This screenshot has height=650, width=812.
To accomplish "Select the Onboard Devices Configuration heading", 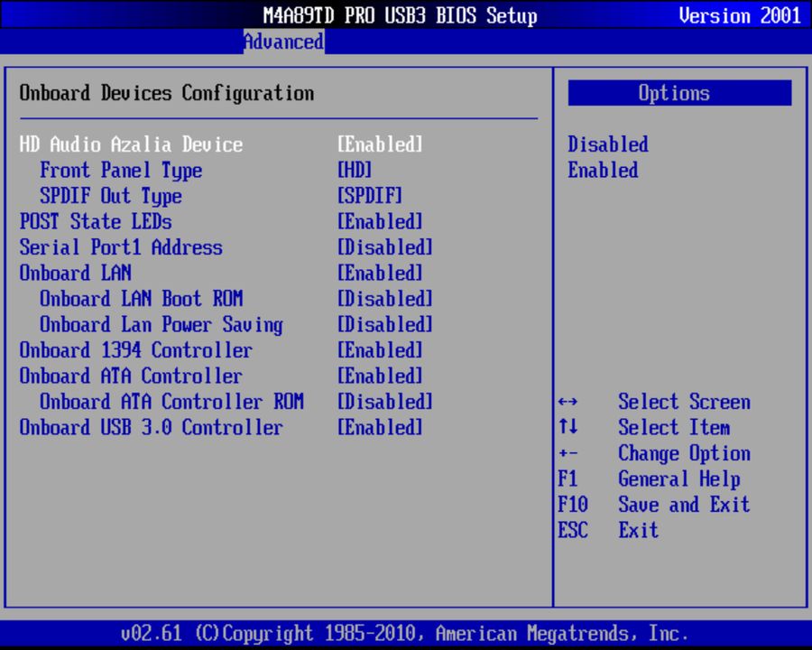I will (166, 93).
